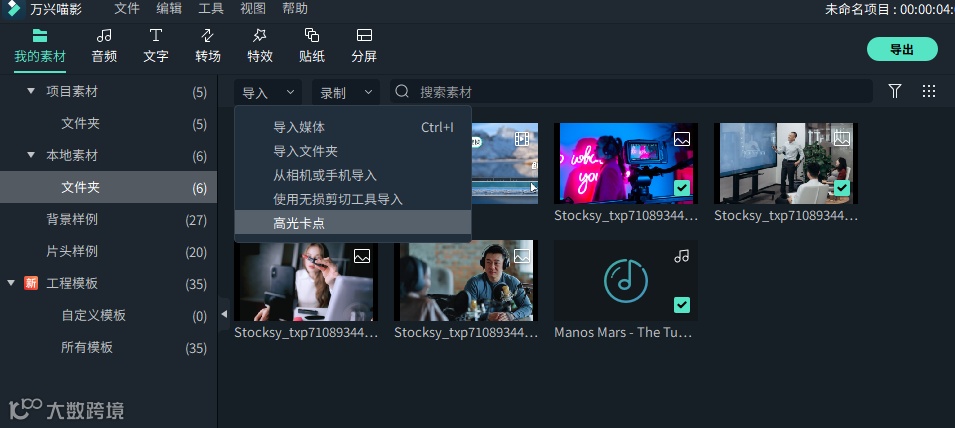The width and height of the screenshot is (955, 428).
Task: Collapse the left panel with arrow handle
Action: click(x=224, y=314)
